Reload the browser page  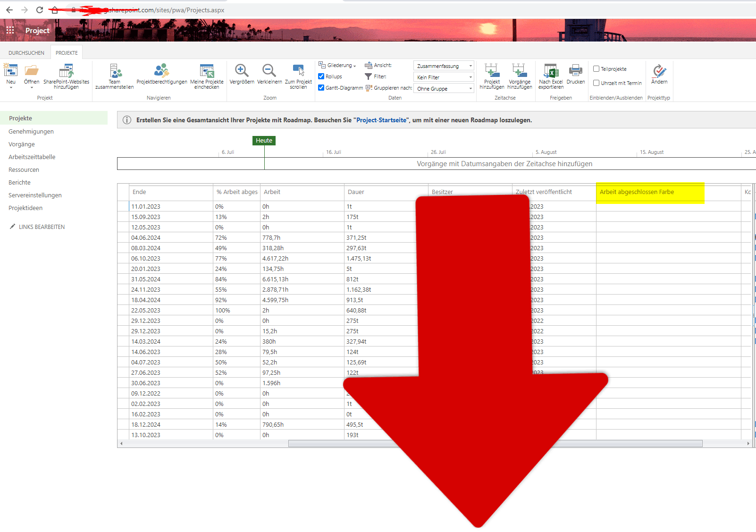point(40,10)
